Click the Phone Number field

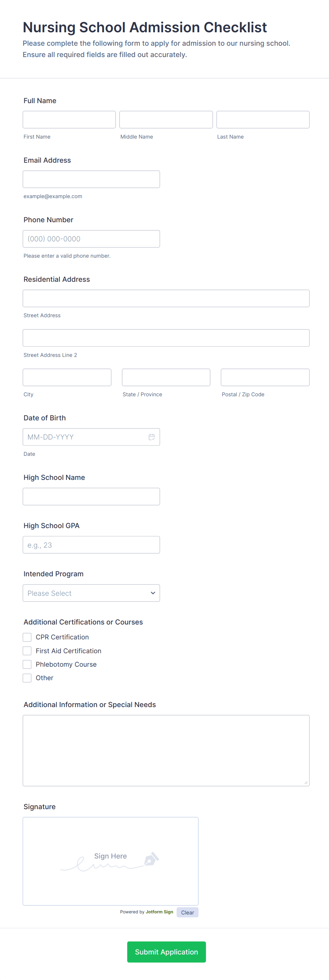91,239
